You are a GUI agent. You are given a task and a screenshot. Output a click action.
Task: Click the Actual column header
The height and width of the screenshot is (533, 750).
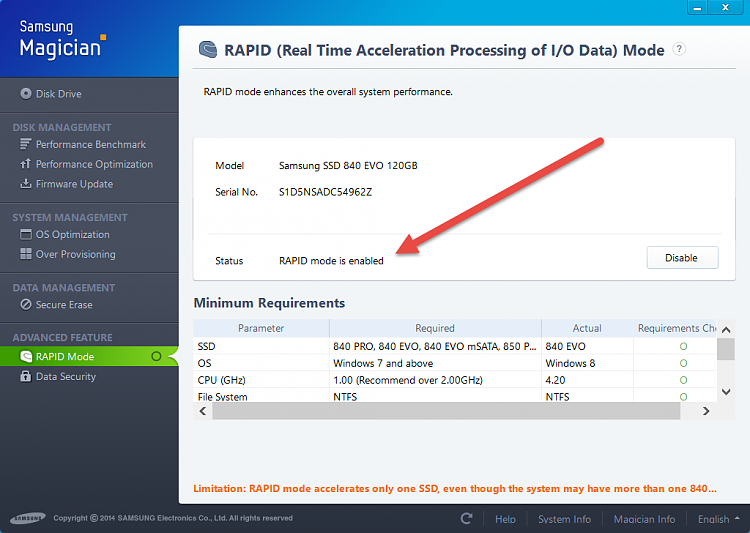point(587,328)
